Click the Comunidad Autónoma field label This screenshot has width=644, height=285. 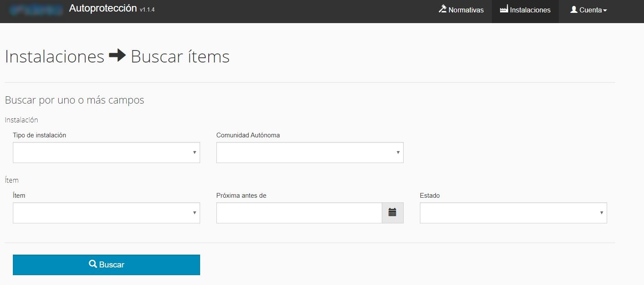pos(248,135)
